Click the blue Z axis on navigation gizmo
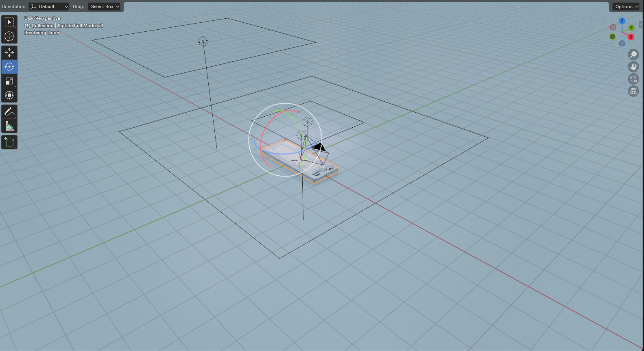Screen dimensions: 644x351 point(622,21)
